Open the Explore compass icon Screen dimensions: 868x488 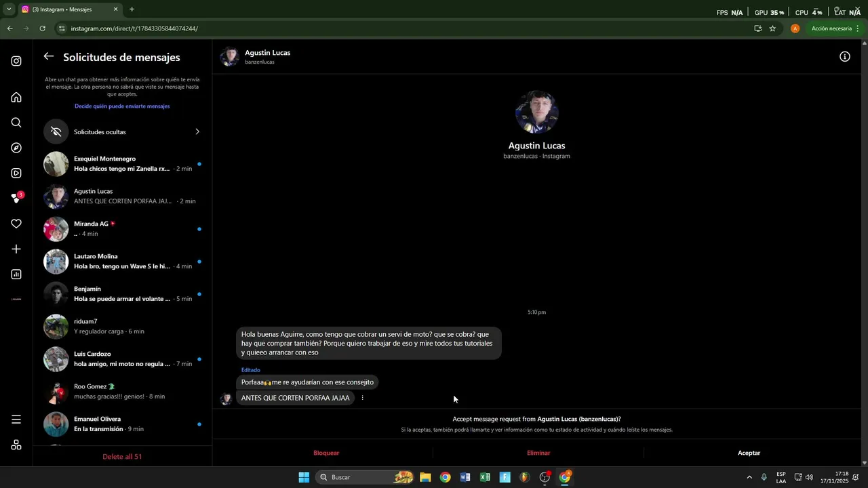(16, 148)
